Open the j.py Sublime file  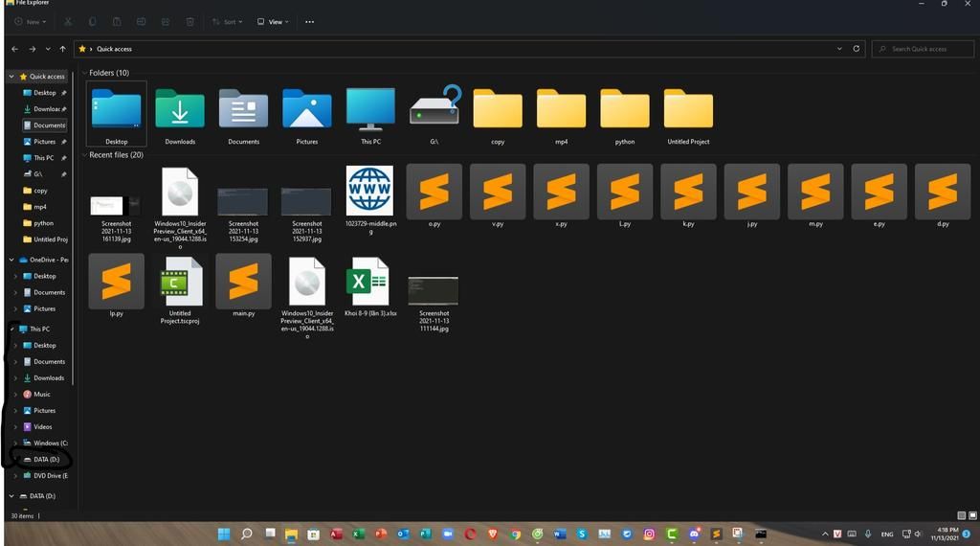click(x=752, y=192)
